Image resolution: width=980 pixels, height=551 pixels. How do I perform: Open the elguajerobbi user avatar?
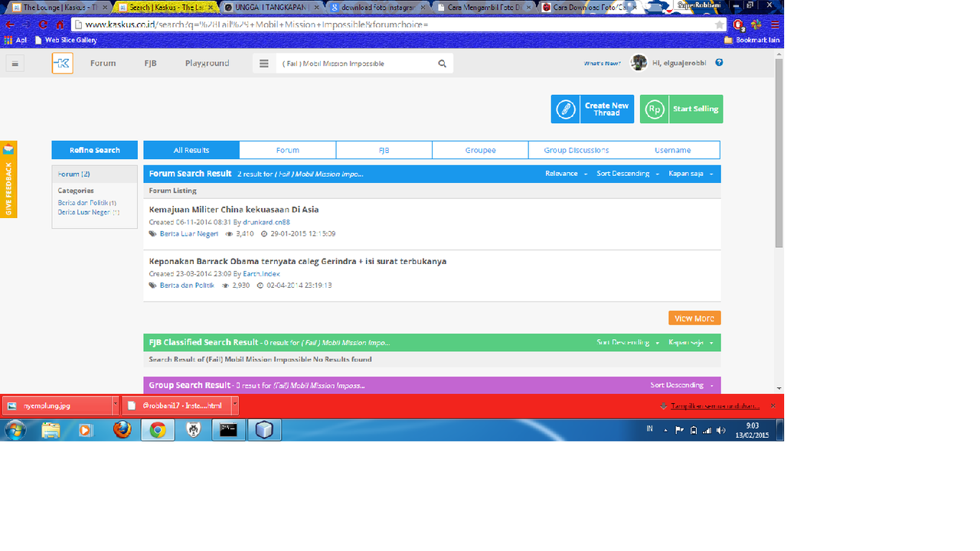point(639,63)
